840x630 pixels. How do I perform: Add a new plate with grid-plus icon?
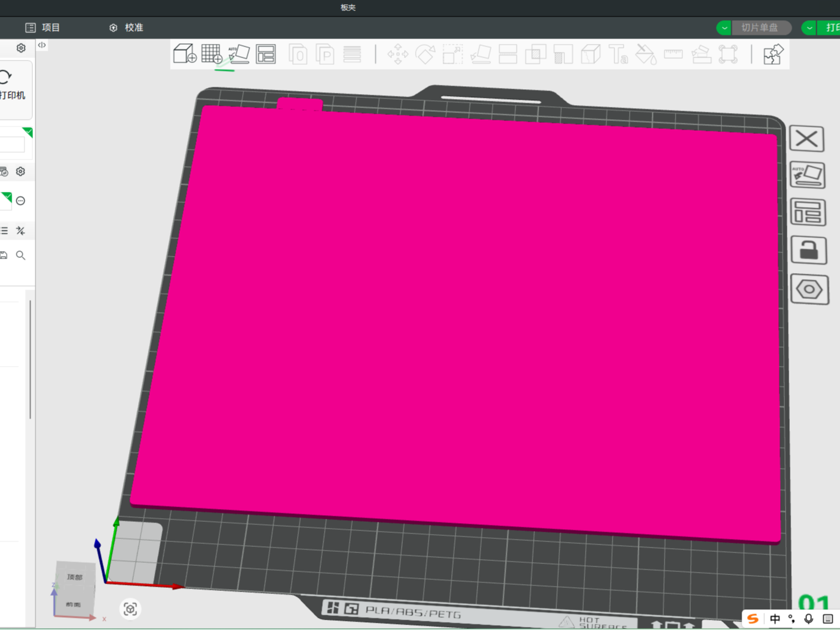pos(212,54)
